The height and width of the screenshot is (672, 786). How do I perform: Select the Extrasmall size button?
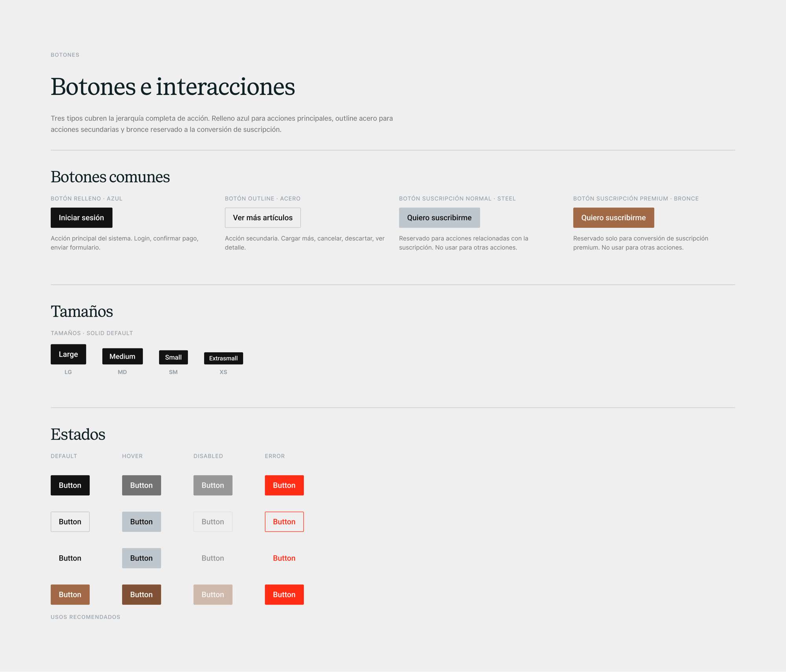click(223, 358)
